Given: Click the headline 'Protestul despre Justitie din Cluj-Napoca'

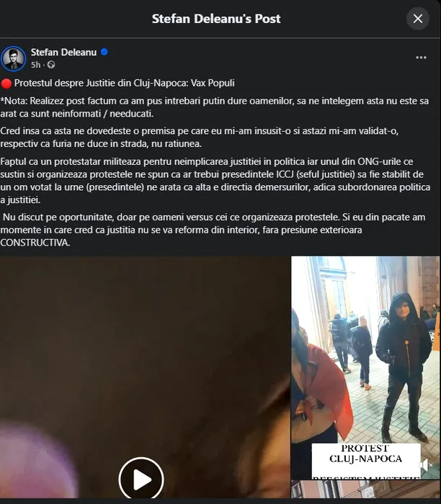Looking at the screenshot, I should (101, 83).
